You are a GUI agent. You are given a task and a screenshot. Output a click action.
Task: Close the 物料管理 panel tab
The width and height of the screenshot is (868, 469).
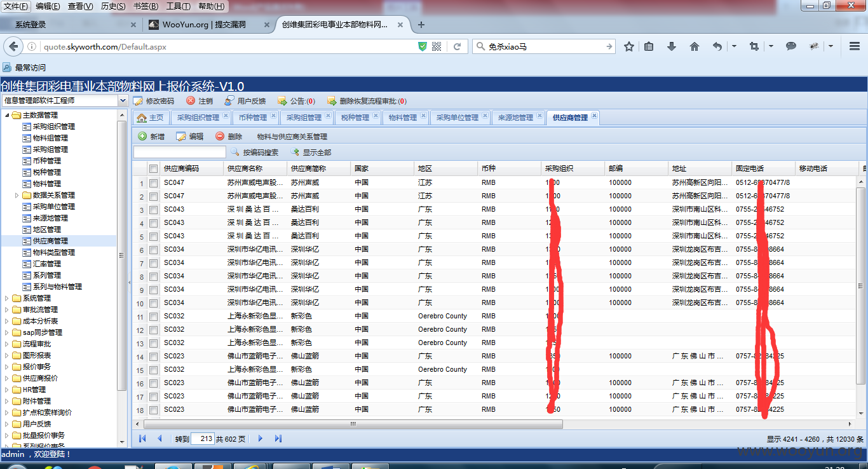pos(423,116)
